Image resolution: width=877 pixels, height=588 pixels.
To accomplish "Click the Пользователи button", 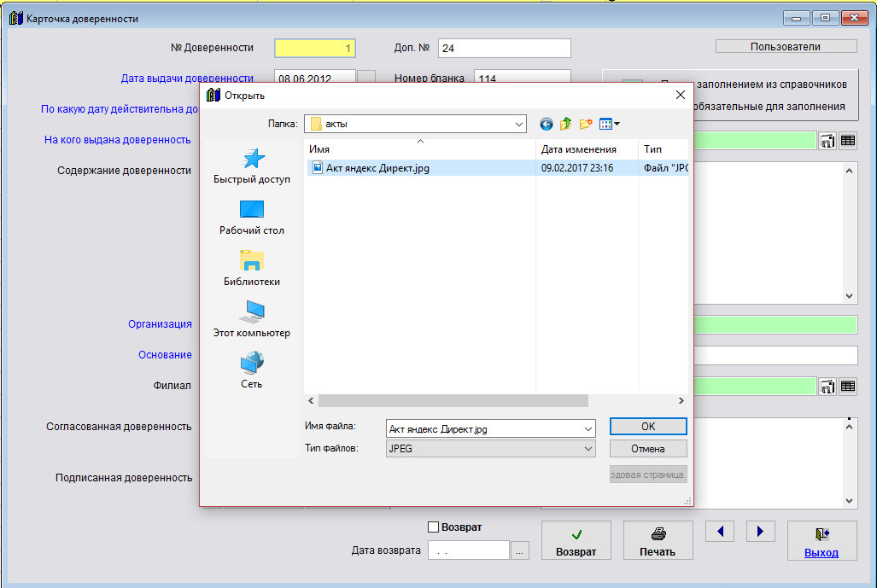I will (786, 47).
